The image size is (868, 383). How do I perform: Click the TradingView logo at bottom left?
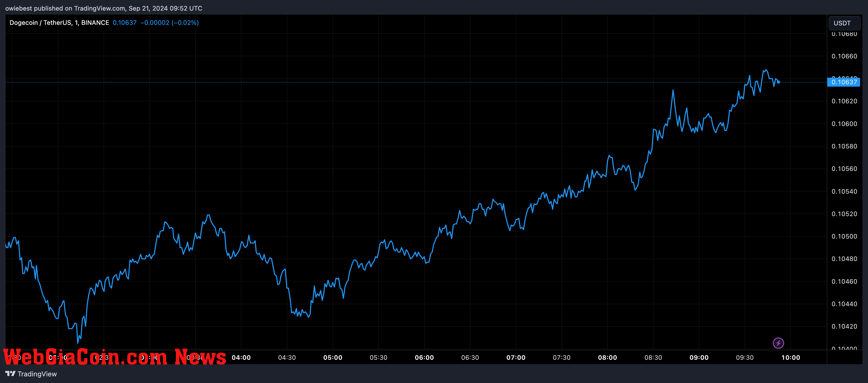[31, 373]
